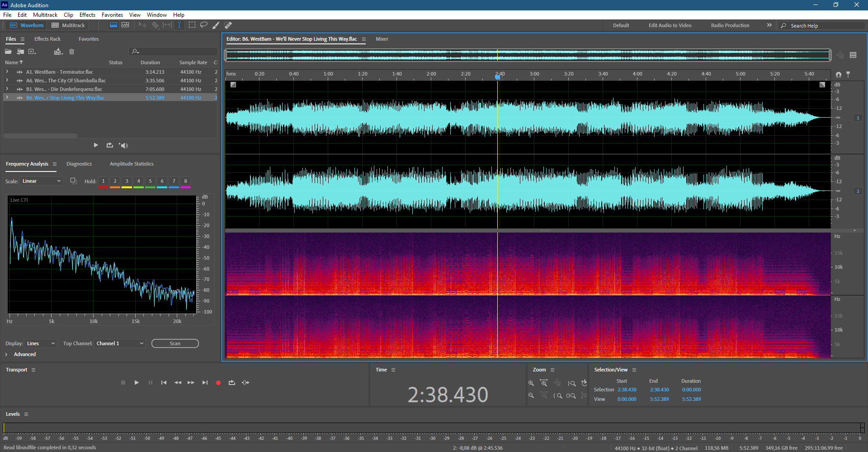Screen dimensions: 868x452
Task: Select the Lasso Selection tool
Action: click(x=204, y=25)
